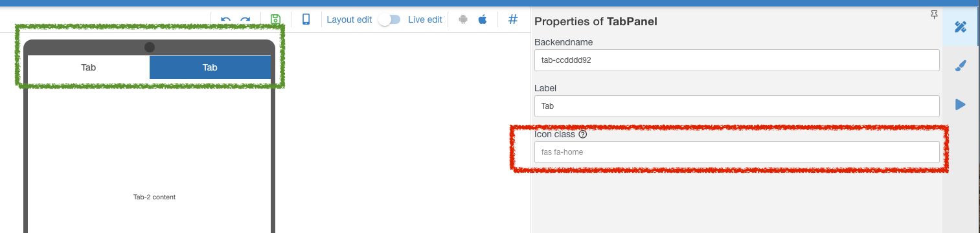980x233 pixels.
Task: Focus the Backendname input field
Action: tap(737, 60)
